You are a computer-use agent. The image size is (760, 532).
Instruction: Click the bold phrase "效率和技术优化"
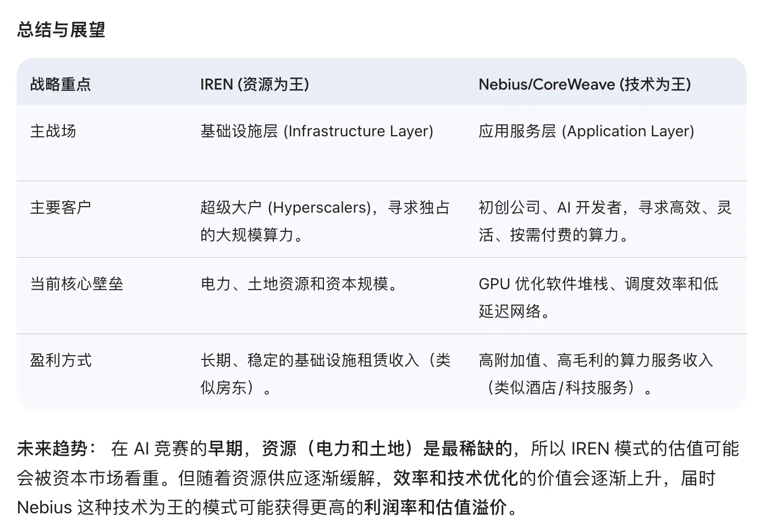[x=456, y=478]
